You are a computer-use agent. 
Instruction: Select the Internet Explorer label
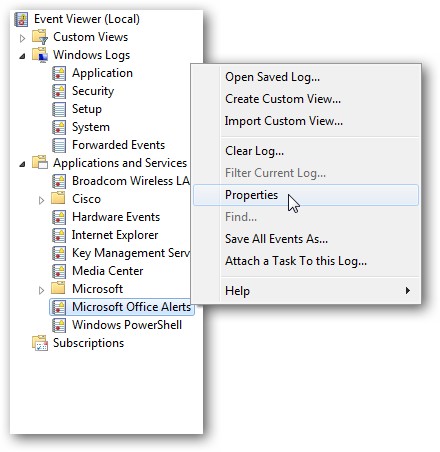[x=115, y=235]
